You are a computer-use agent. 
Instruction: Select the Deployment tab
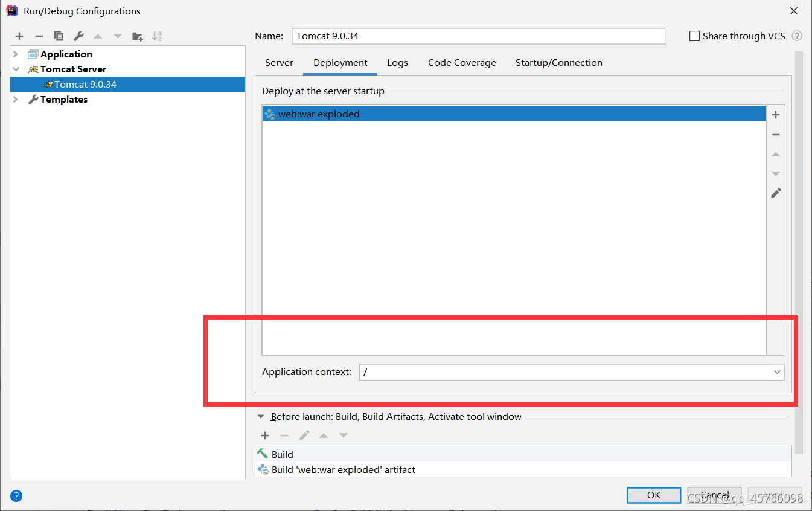coord(340,63)
